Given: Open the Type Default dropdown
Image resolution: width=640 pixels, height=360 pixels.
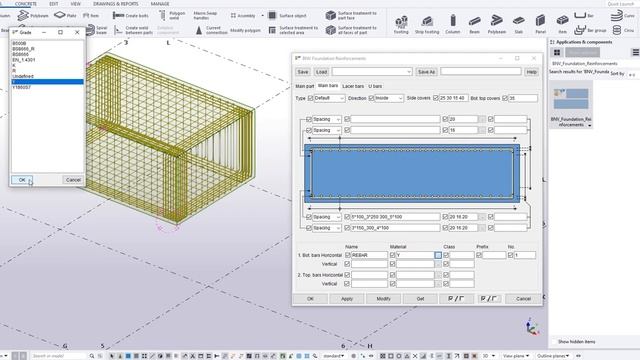Looking at the screenshot, I should (x=329, y=98).
